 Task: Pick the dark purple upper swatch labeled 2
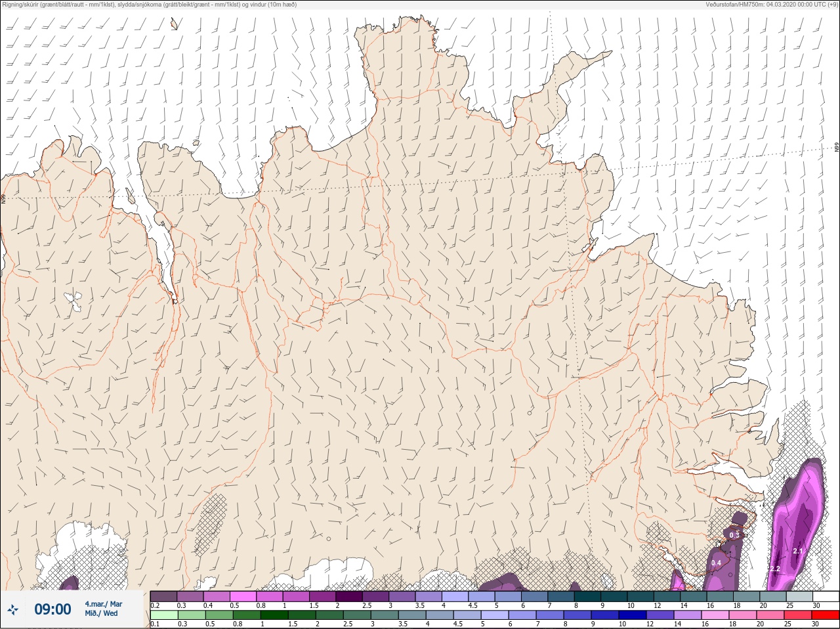tap(349, 596)
